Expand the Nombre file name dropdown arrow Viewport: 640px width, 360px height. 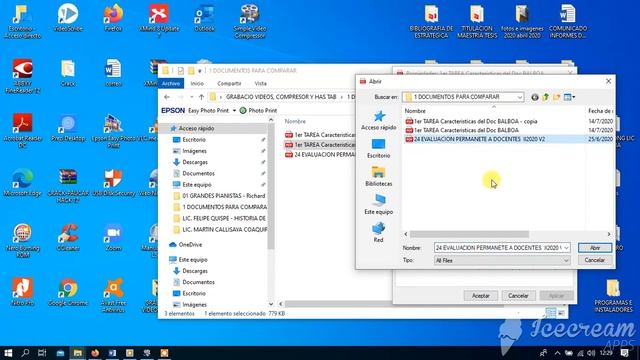tap(566, 248)
